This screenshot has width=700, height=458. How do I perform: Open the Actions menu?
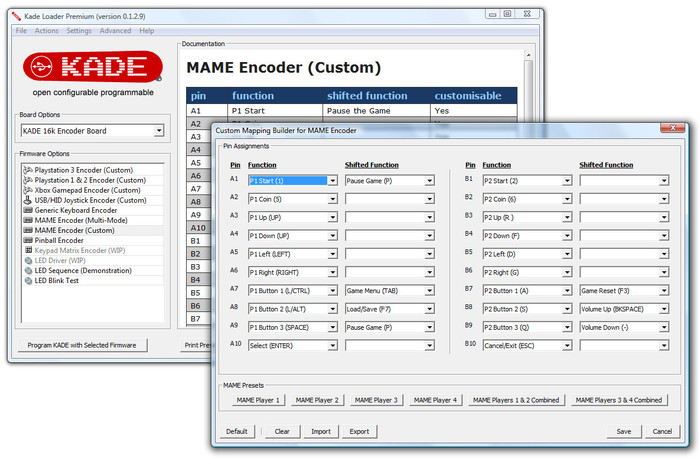point(46,31)
